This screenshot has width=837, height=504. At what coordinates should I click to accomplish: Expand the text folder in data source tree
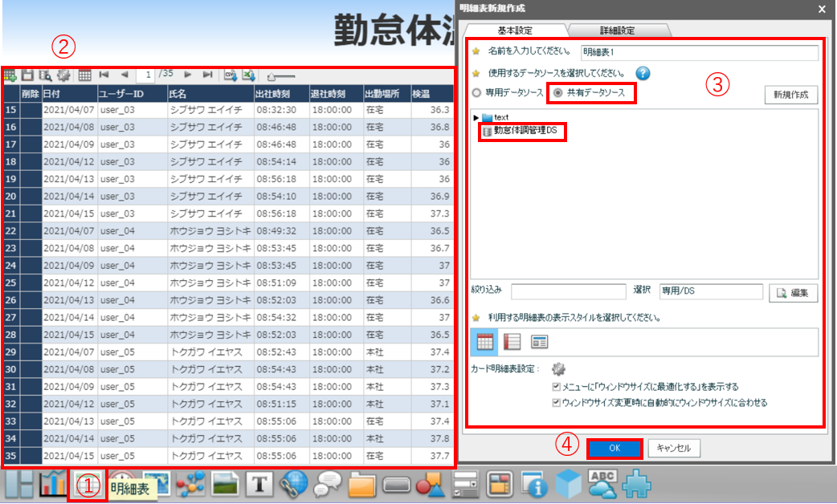476,118
